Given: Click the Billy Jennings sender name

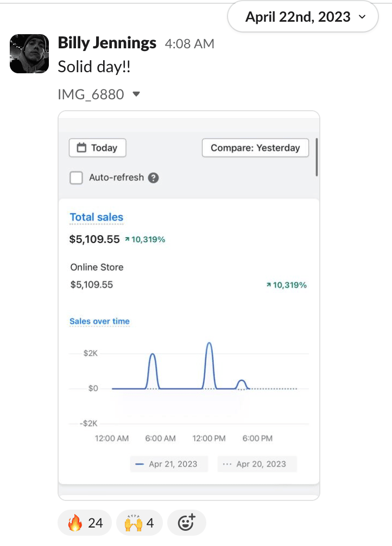Looking at the screenshot, I should 107,43.
